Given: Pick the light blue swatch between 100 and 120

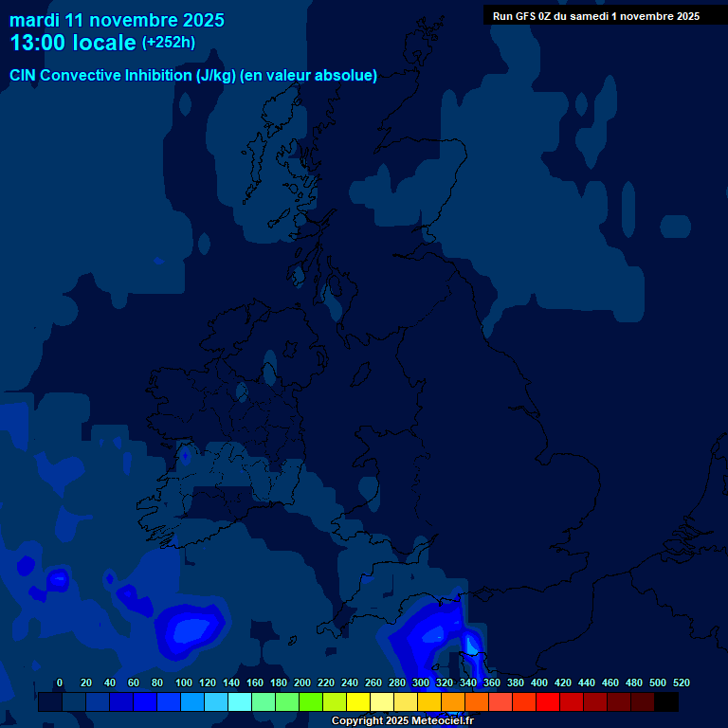Looking at the screenshot, I should (192, 702).
